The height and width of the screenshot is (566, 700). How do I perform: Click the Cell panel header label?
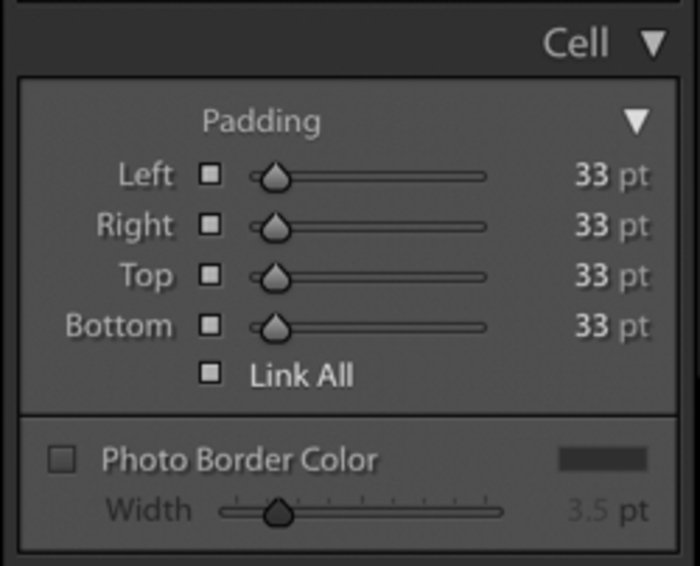(x=575, y=43)
